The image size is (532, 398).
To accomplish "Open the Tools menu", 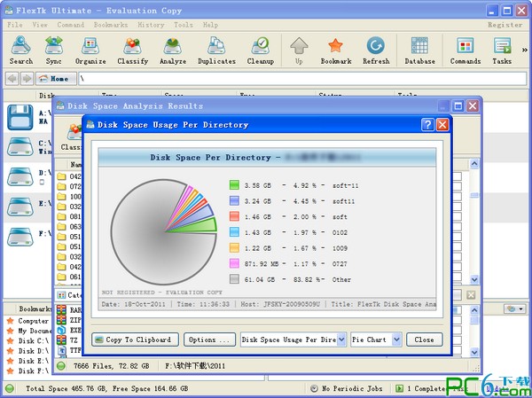I will 184,25.
